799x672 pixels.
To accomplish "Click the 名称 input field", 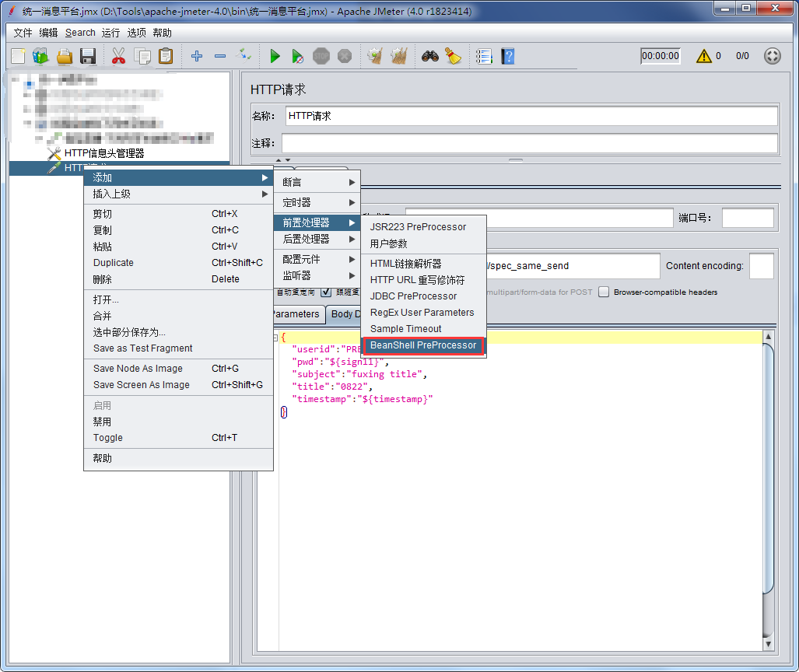I will pos(531,116).
